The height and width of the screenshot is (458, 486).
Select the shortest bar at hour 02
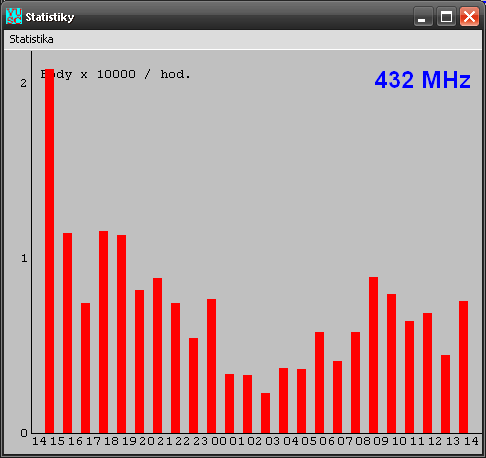click(265, 413)
